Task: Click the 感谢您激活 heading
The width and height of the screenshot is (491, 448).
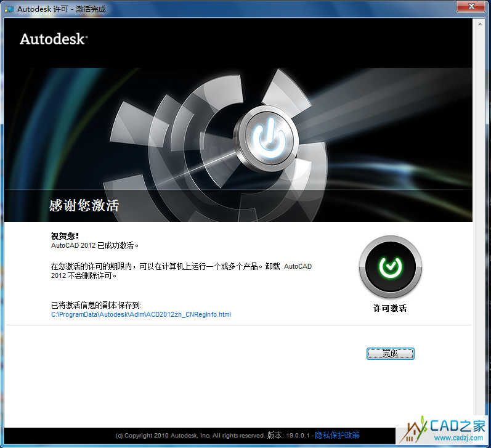Action: click(84, 206)
